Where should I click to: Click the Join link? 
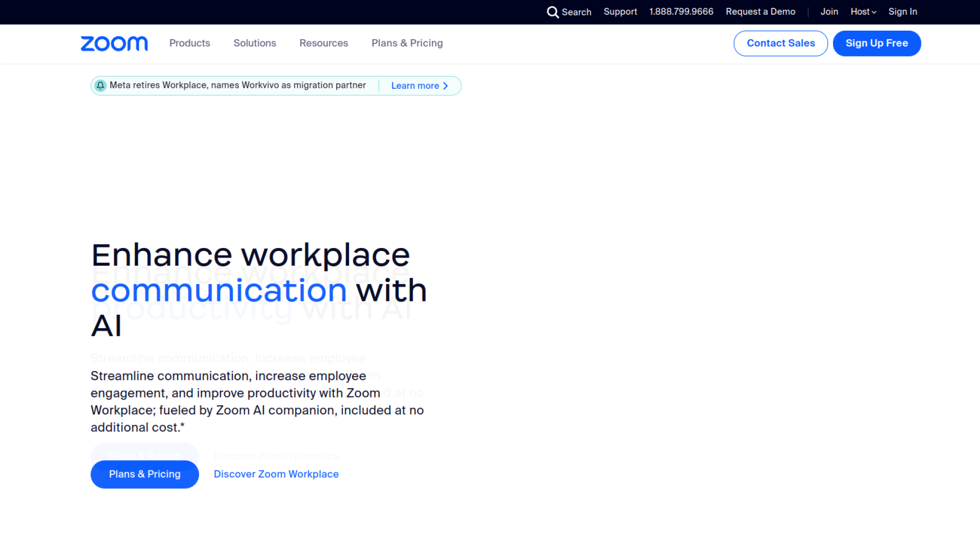click(x=829, y=12)
